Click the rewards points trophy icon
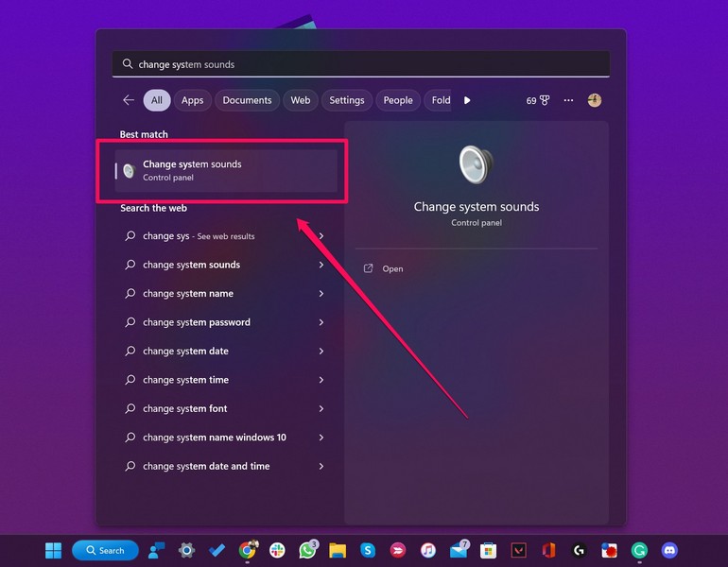This screenshot has height=567, width=728. pos(545,100)
